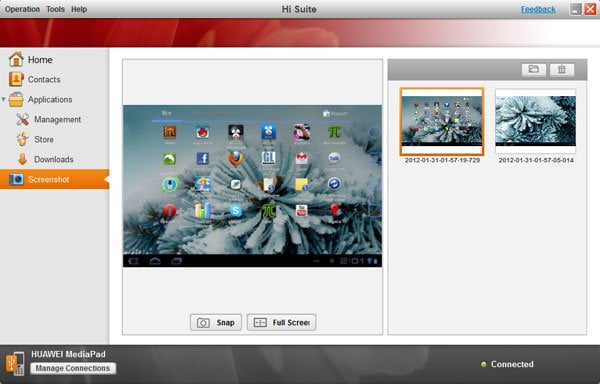Click Angry Birds icon in preview
The image size is (600, 384).
click(x=202, y=133)
